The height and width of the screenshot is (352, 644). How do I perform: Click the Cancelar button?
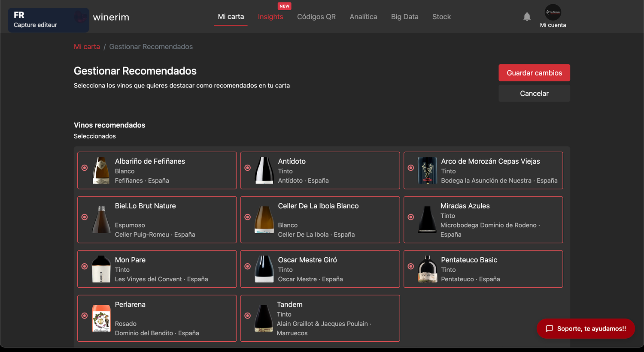(x=534, y=93)
